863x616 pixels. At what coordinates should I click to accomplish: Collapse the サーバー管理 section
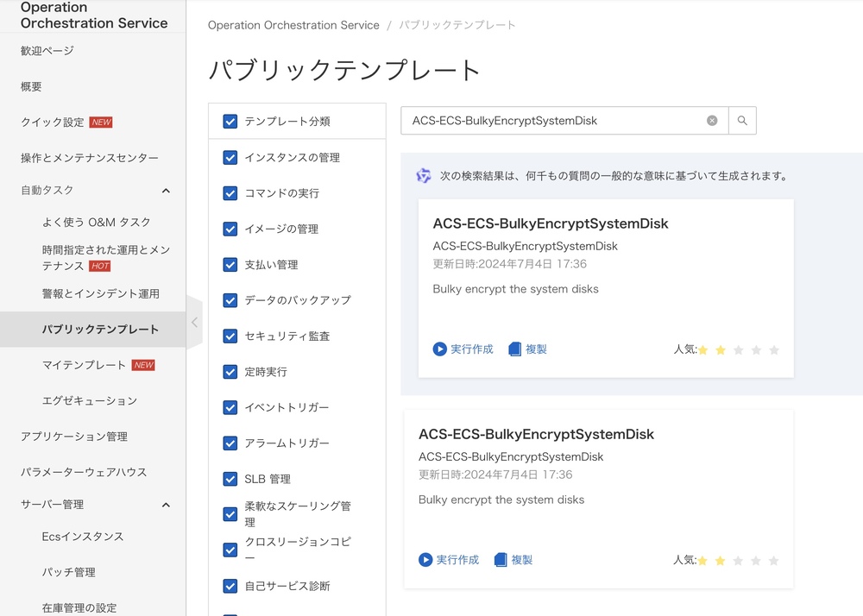tap(166, 505)
